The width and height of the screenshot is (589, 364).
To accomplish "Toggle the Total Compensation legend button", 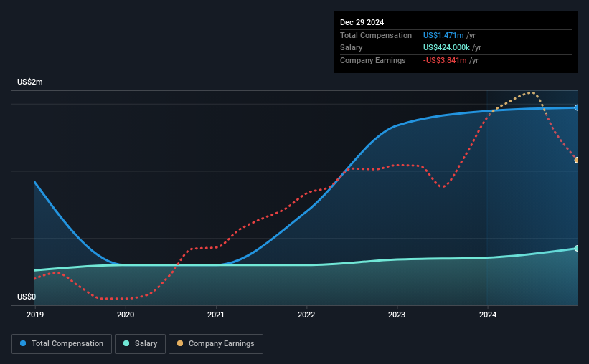I will [62, 344].
